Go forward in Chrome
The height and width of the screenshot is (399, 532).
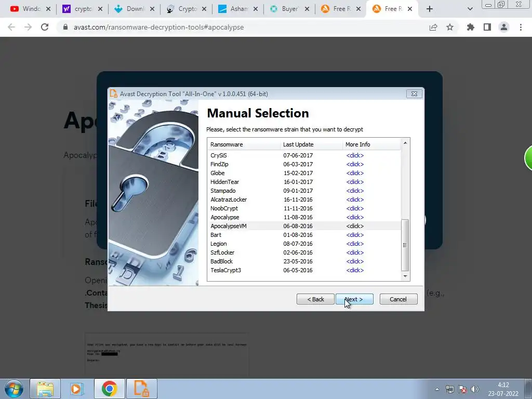[28, 27]
